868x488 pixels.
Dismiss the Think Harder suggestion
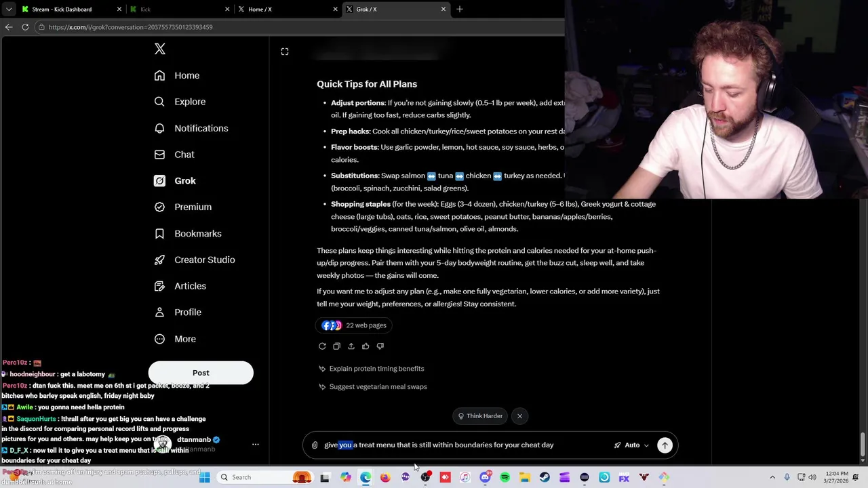[x=519, y=416]
